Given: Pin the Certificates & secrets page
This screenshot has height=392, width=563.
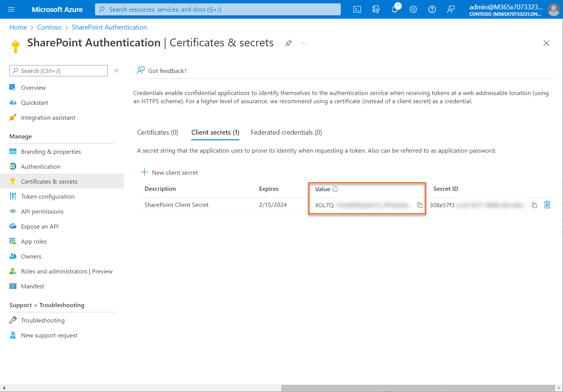Looking at the screenshot, I should (x=288, y=43).
